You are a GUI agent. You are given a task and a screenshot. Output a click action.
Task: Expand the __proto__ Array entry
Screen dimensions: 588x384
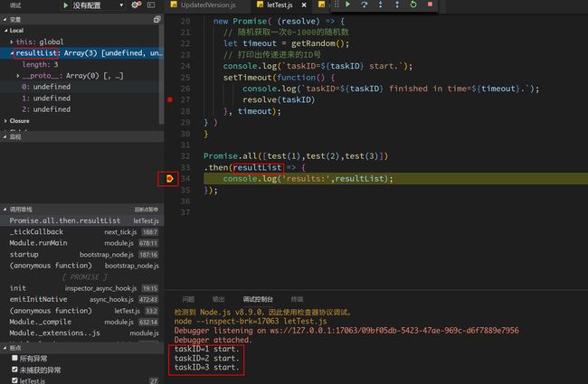tap(17, 76)
